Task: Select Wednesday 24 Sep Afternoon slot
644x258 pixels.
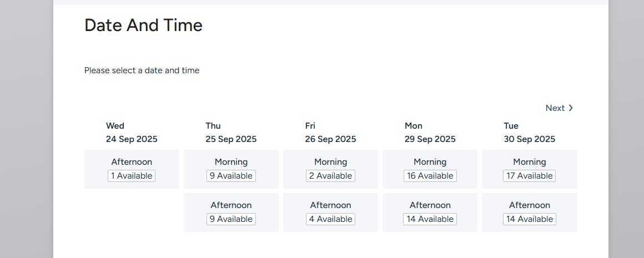Action: click(132, 169)
